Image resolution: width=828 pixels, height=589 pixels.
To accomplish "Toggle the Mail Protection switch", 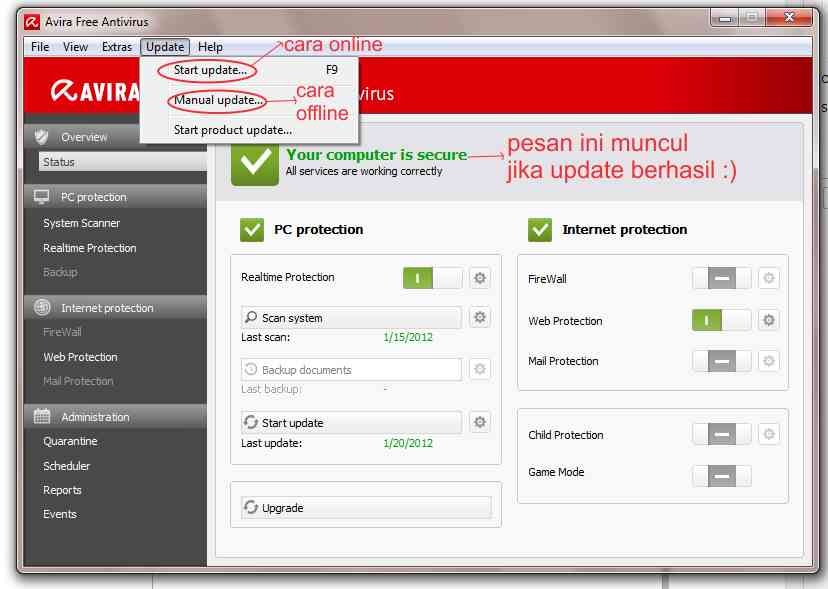I will click(721, 361).
